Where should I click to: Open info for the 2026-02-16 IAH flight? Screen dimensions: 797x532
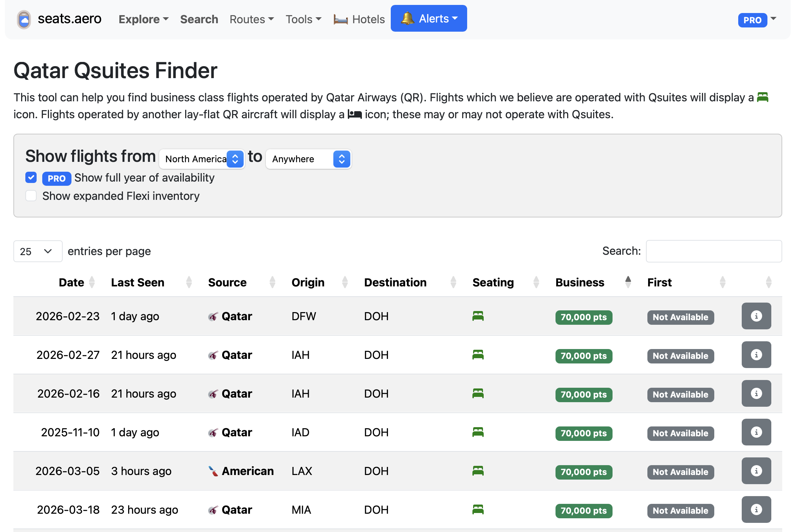coord(756,393)
